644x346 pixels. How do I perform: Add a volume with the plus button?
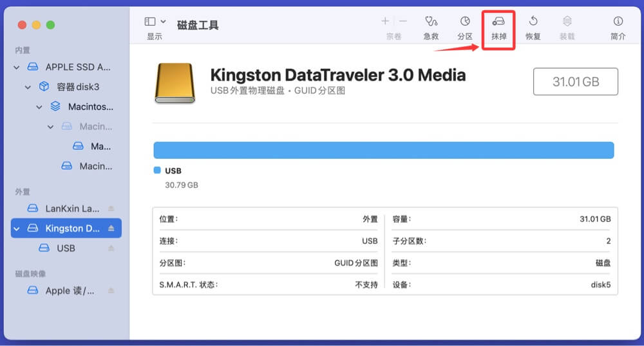(385, 21)
